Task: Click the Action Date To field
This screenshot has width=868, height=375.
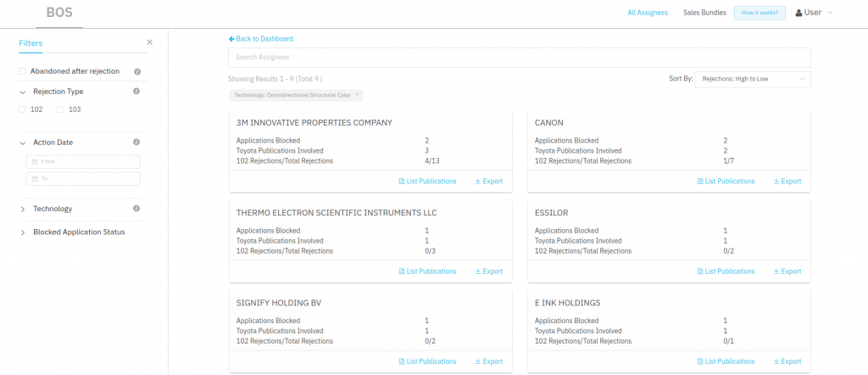Action: tap(83, 179)
